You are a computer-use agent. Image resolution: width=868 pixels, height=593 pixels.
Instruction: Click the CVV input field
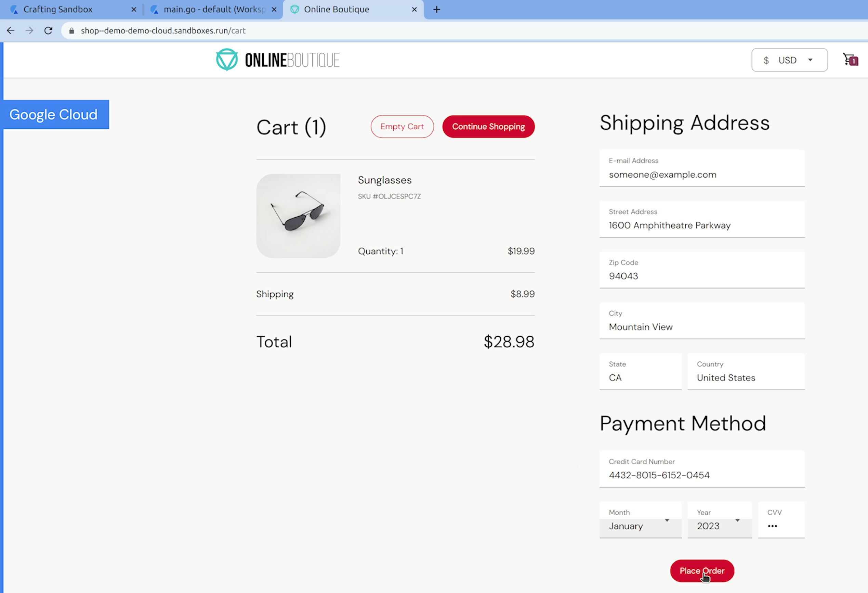[x=780, y=525]
